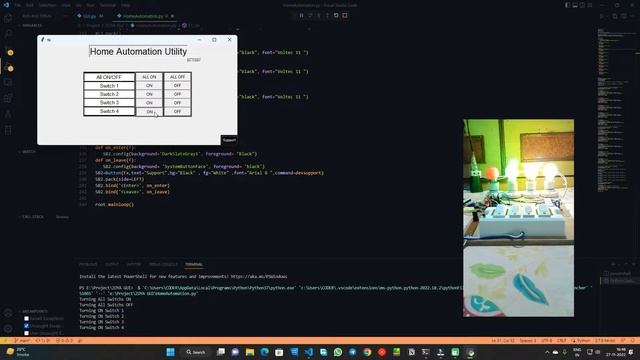
Task: Open Source Control view in activity bar
Action: coord(8,51)
